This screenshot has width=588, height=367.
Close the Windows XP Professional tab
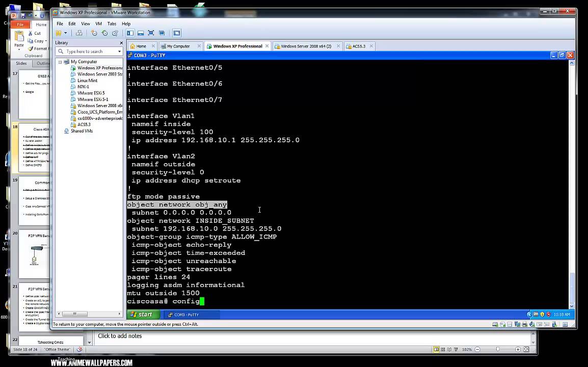point(267,46)
